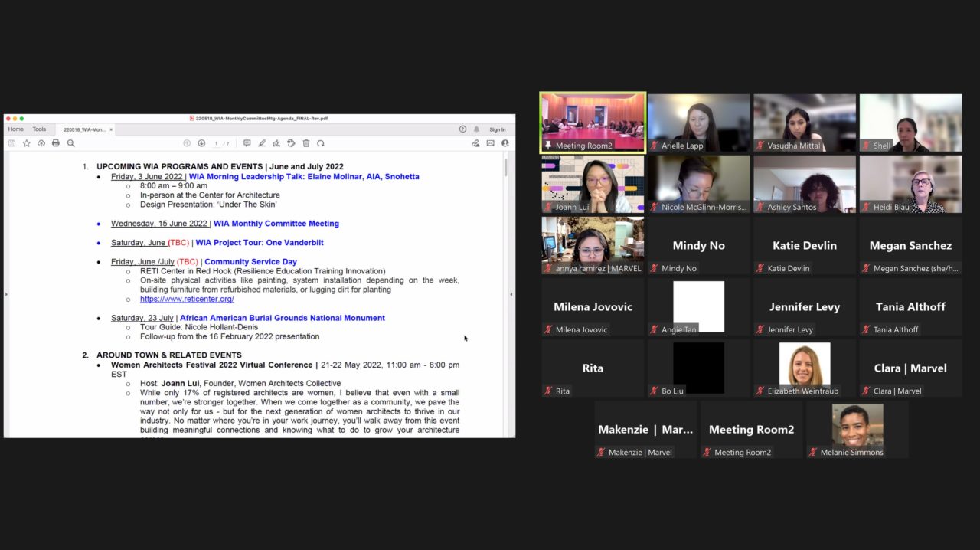Open the notifications bell icon

(476, 129)
